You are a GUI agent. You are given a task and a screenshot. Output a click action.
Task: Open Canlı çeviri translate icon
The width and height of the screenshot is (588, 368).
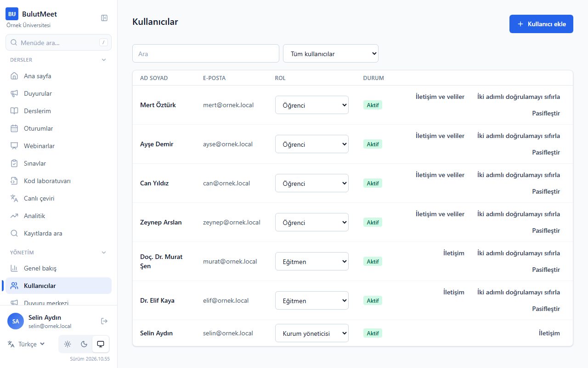click(x=14, y=198)
